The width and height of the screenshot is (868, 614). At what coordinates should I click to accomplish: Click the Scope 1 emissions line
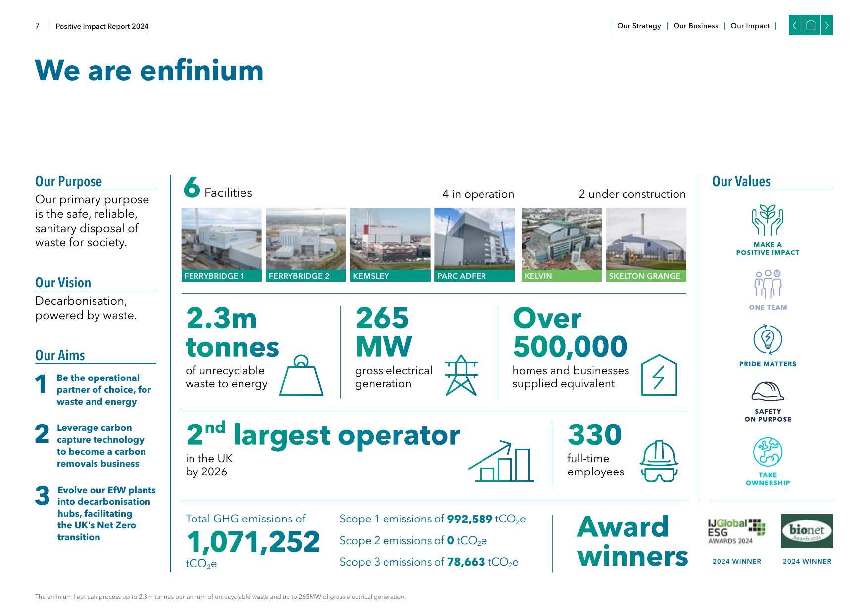(x=433, y=519)
